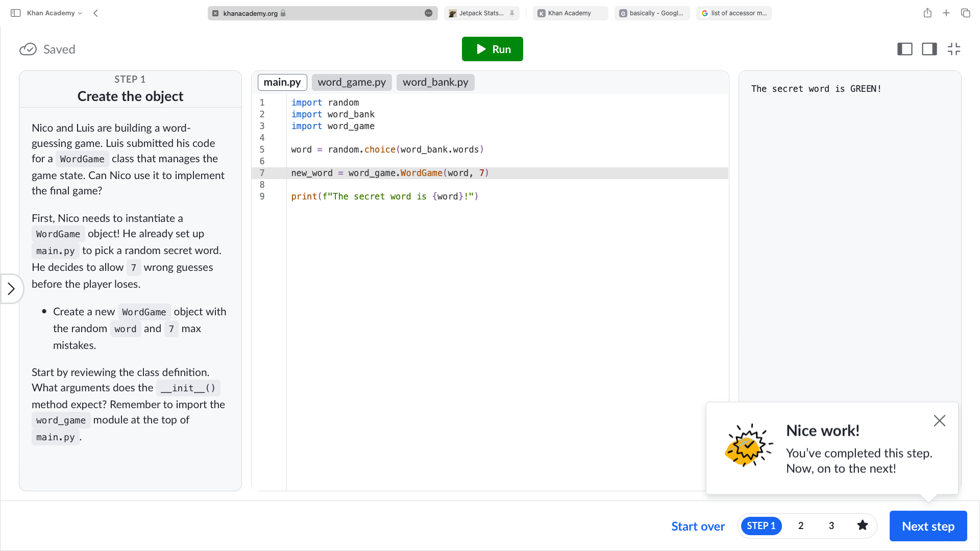The height and width of the screenshot is (551, 980).
Task: Click the address bar more options icon
Action: [x=429, y=13]
